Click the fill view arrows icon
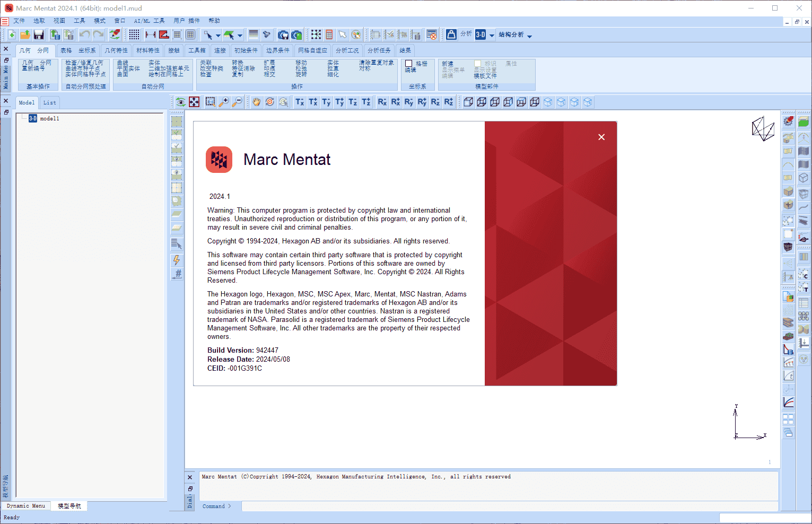Screen dimensions: 812x524 (195, 102)
